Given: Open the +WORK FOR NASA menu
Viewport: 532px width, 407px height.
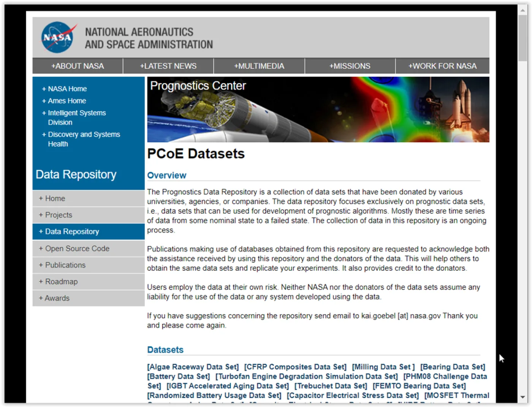Looking at the screenshot, I should point(442,66).
